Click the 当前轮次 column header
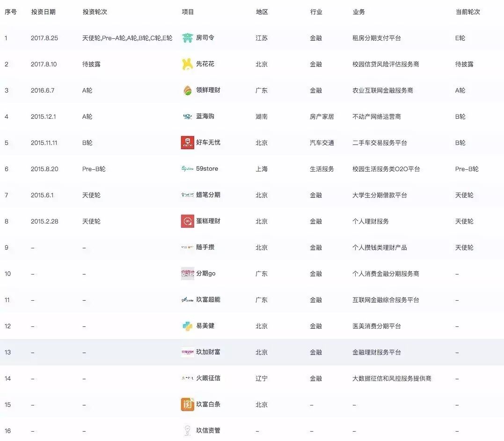 (x=467, y=12)
